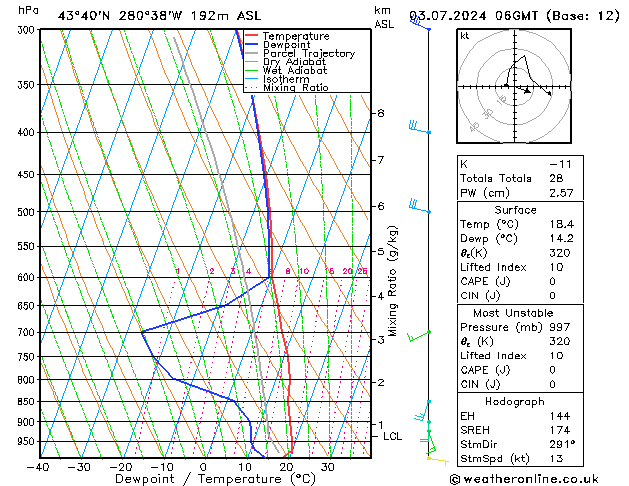Click the PW (cm) value '2.57'
This screenshot has height=486, width=629.
point(561,193)
